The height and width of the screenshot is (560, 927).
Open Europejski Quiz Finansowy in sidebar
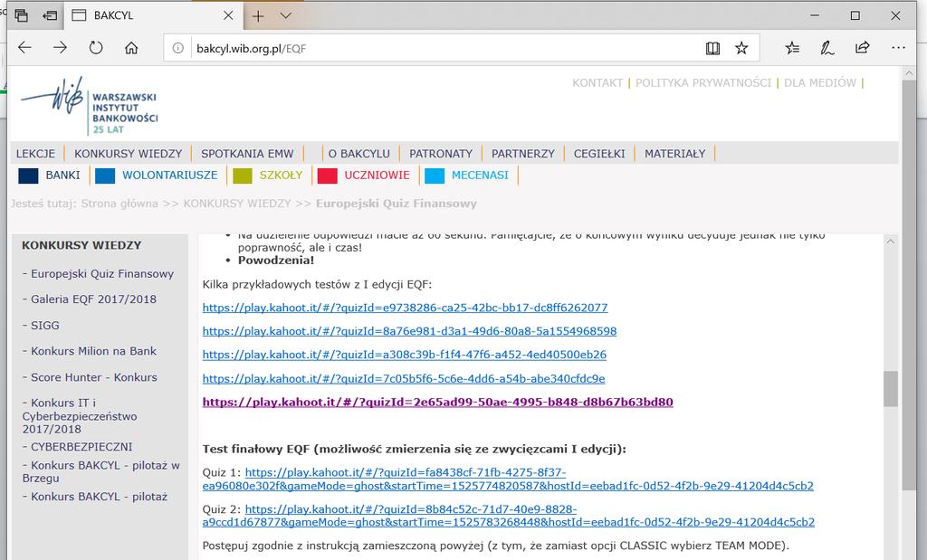(x=102, y=273)
